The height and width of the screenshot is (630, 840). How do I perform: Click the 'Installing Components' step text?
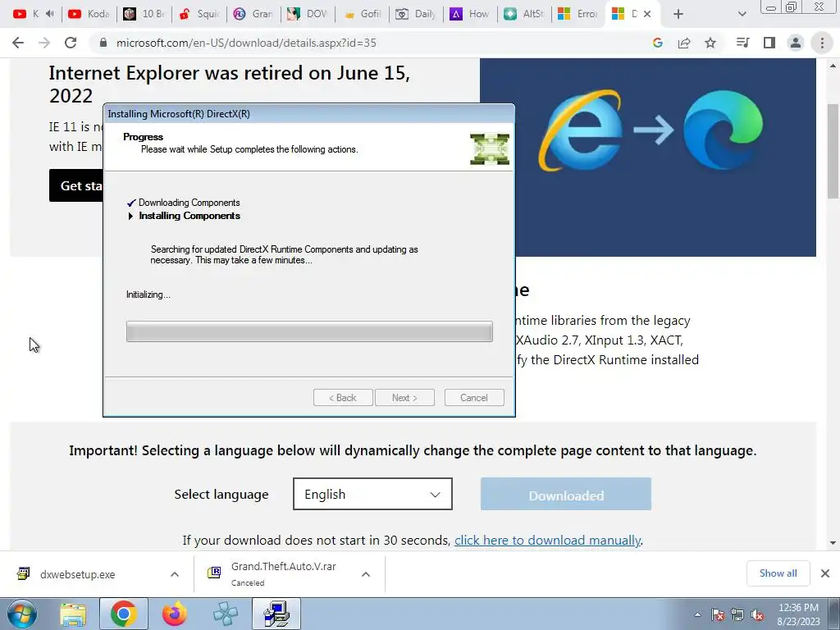[189, 216]
